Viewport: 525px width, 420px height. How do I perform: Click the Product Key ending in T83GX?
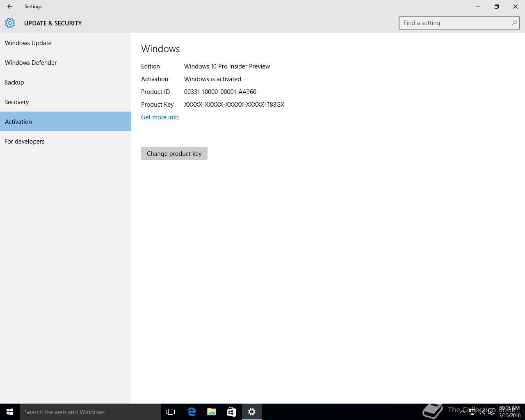coord(234,105)
